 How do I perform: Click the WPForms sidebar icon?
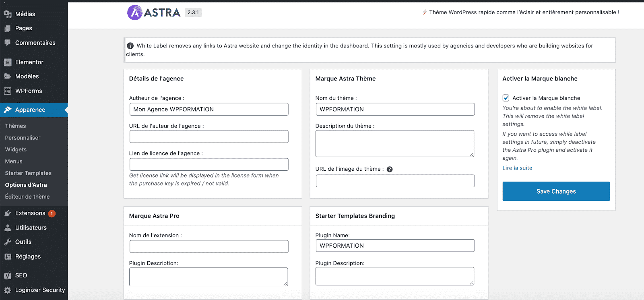(8, 91)
